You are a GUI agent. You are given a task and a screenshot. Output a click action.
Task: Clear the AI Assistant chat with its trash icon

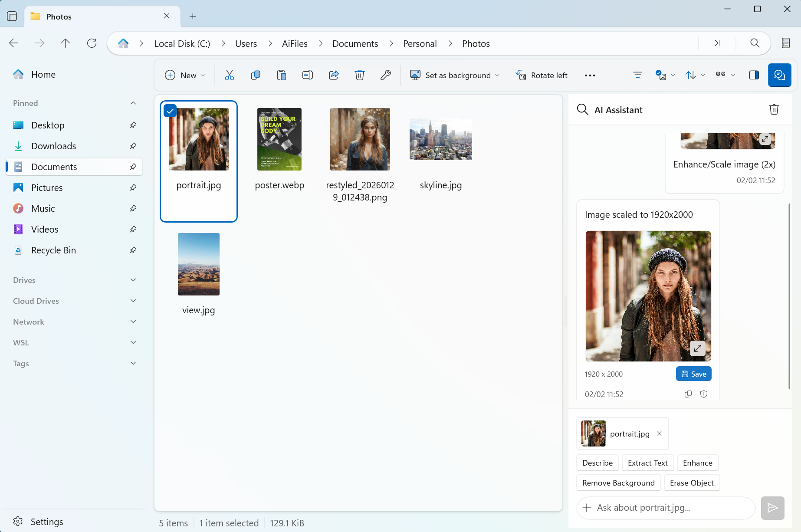coord(774,109)
